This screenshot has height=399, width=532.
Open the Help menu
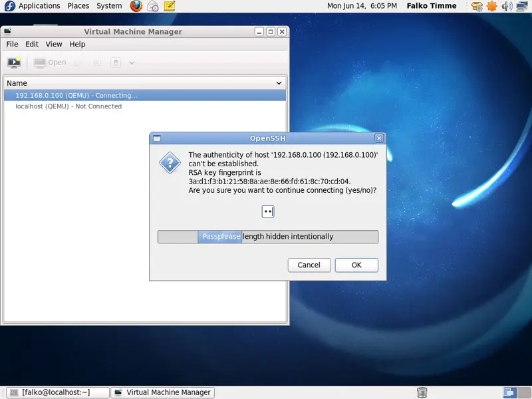pos(77,44)
